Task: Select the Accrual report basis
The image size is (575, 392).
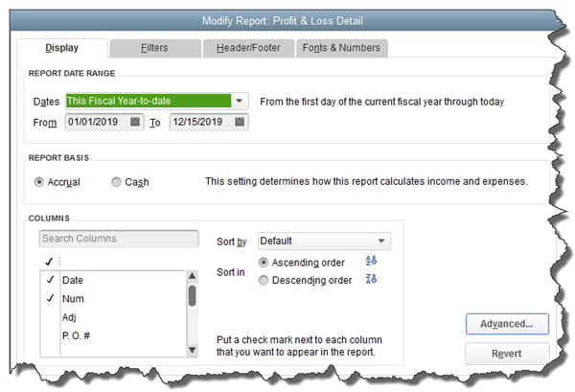Action: (39, 181)
